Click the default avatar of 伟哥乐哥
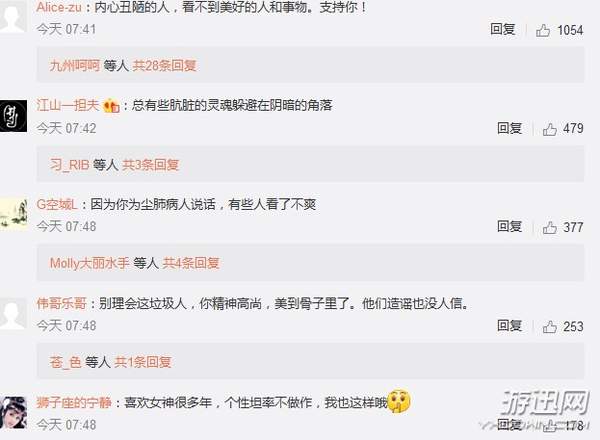 pos(13,314)
